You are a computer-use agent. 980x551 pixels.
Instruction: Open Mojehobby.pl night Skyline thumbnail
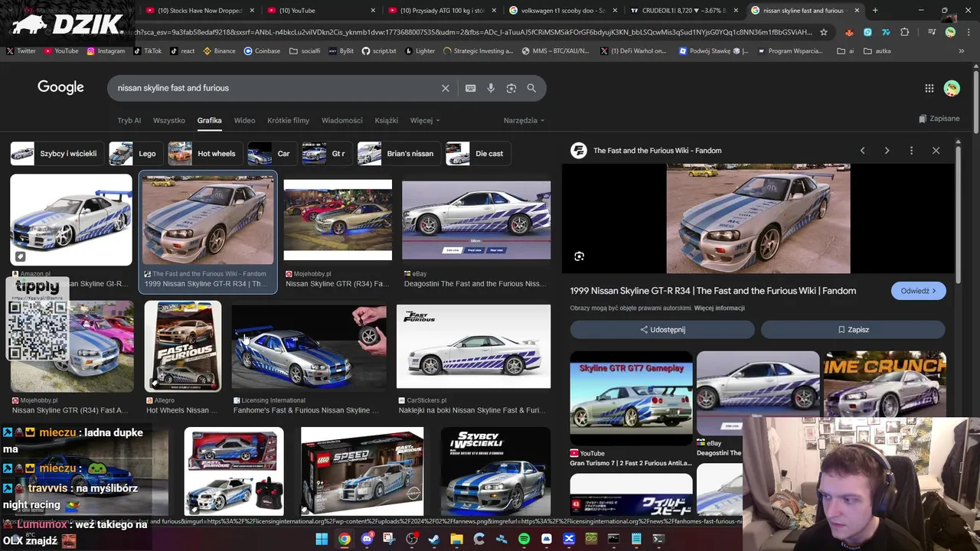pyautogui.click(x=338, y=220)
